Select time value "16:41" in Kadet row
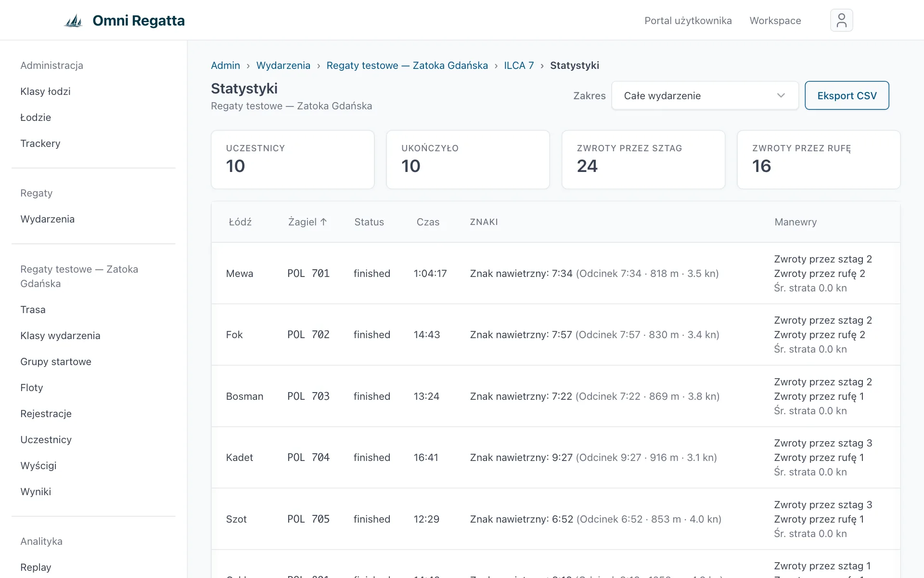Viewport: 924px width, 578px height. [426, 458]
